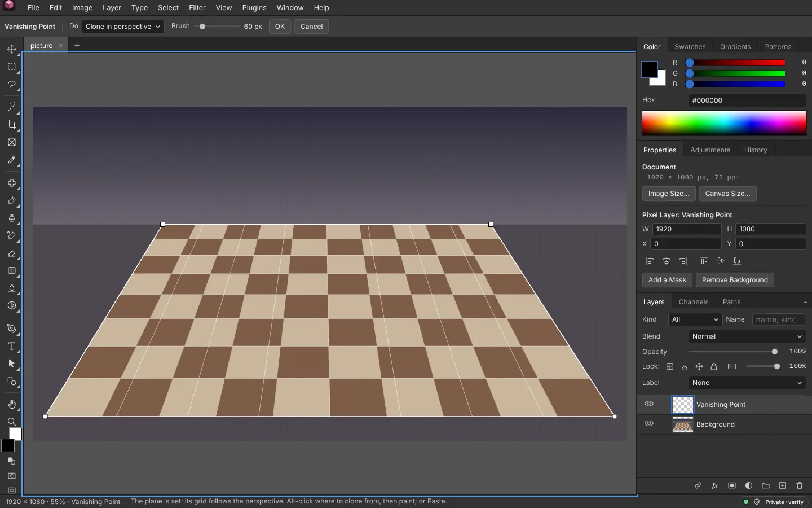Select the Eyedropper tool
This screenshot has height=508, width=812.
(12, 160)
